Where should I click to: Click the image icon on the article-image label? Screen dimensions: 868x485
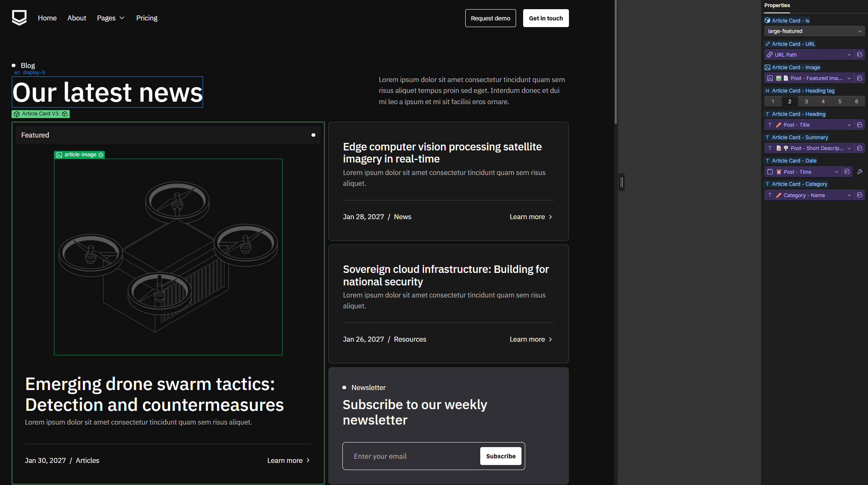(x=59, y=155)
